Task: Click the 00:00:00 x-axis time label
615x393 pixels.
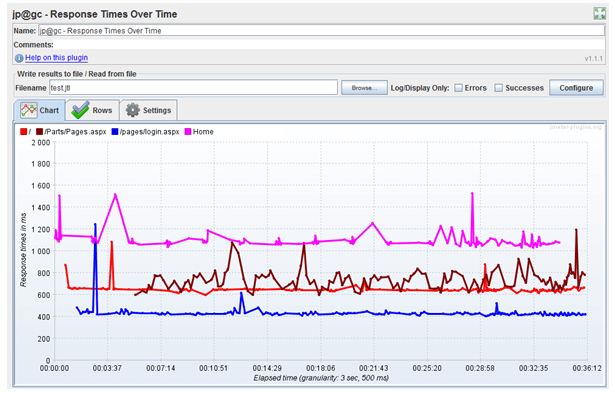Action: [x=54, y=368]
